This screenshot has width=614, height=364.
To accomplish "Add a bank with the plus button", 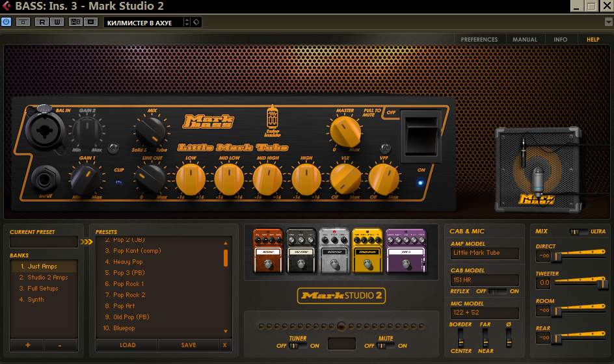I will 27,344.
